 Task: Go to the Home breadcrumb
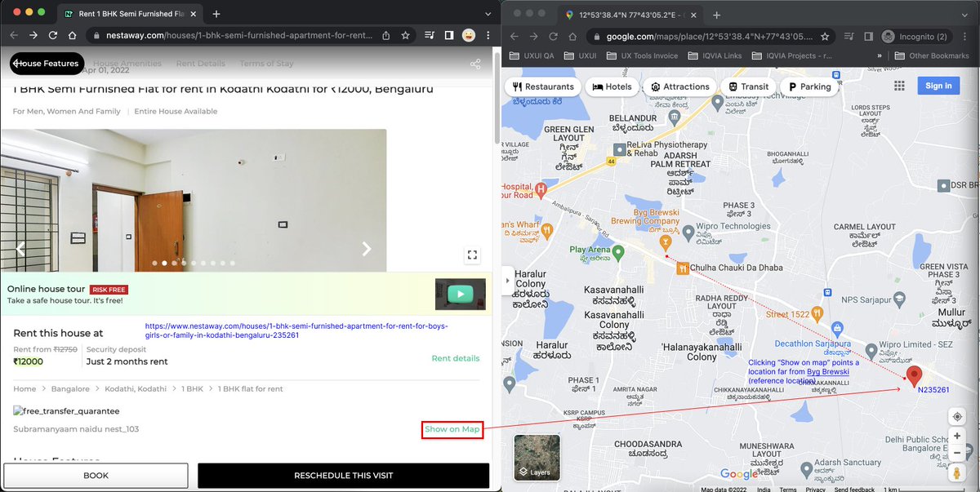[x=24, y=389]
